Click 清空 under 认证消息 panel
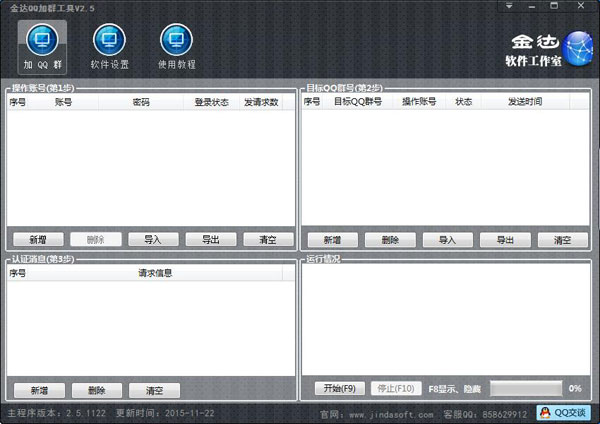600x424 pixels. [x=155, y=390]
